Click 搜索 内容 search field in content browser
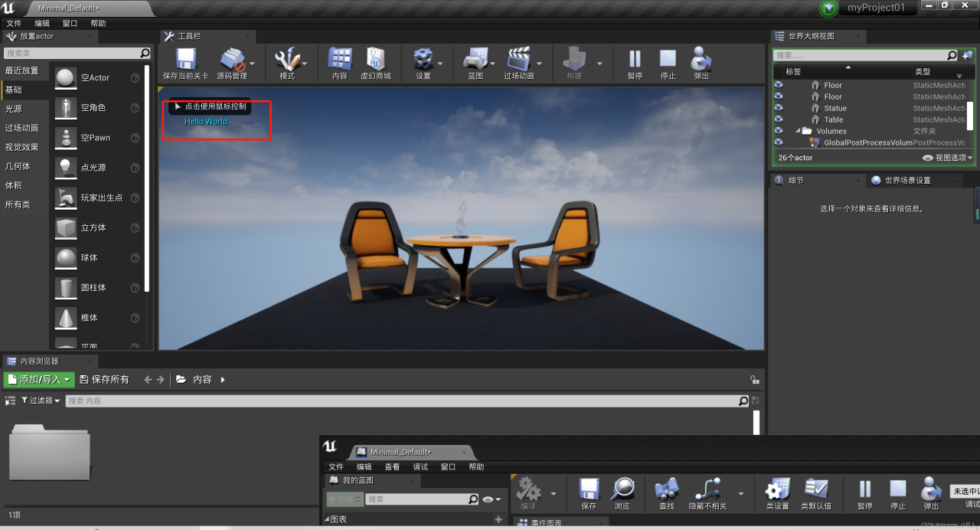 click(x=407, y=401)
